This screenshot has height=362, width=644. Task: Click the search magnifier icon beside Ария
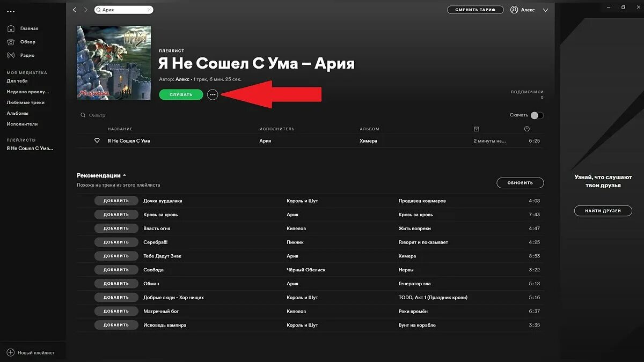click(x=98, y=10)
